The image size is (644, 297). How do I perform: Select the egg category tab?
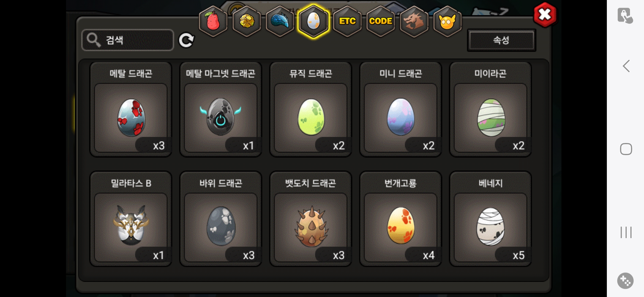point(313,21)
